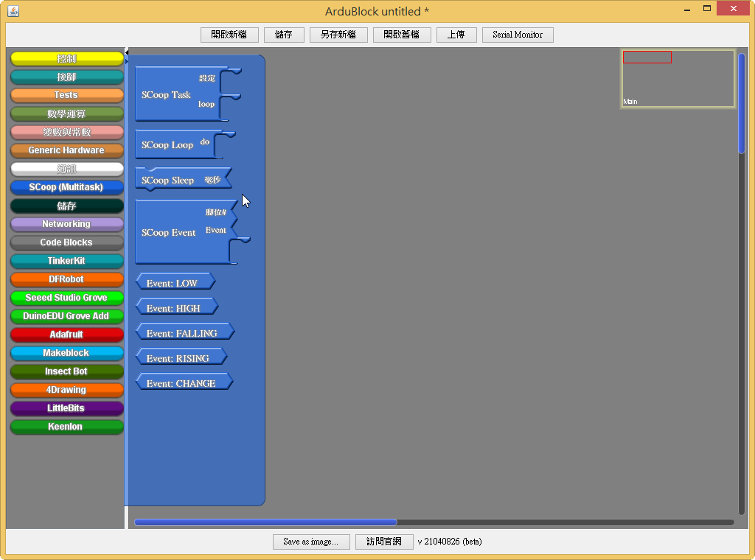Select the DFRobot drawer
Image resolution: width=755 pixels, height=560 pixels.
pyautogui.click(x=67, y=279)
